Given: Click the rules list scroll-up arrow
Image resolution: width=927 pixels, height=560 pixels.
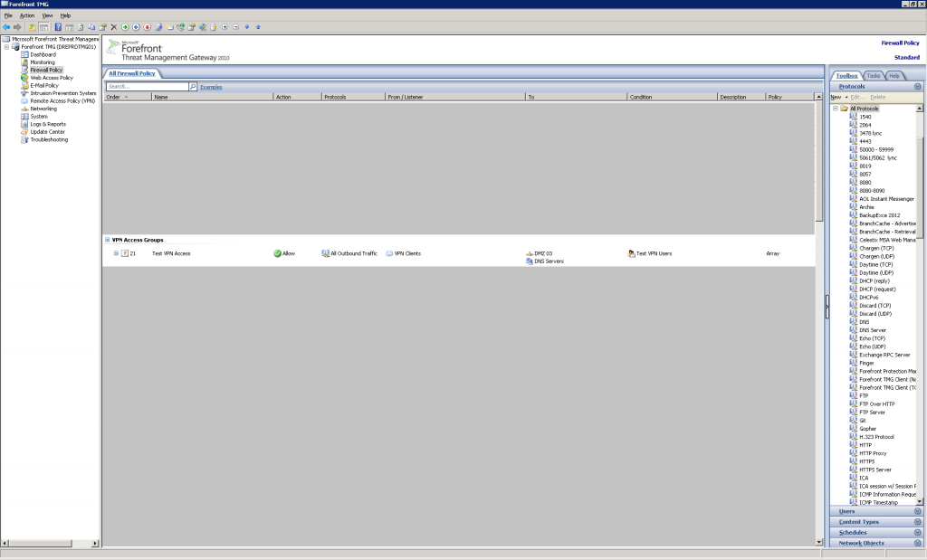Looking at the screenshot, I should pos(818,97).
